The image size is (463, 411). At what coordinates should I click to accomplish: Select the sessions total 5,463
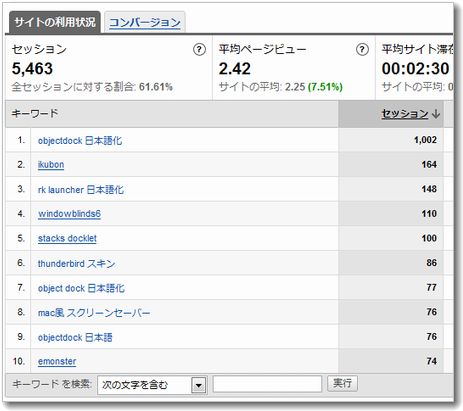32,69
